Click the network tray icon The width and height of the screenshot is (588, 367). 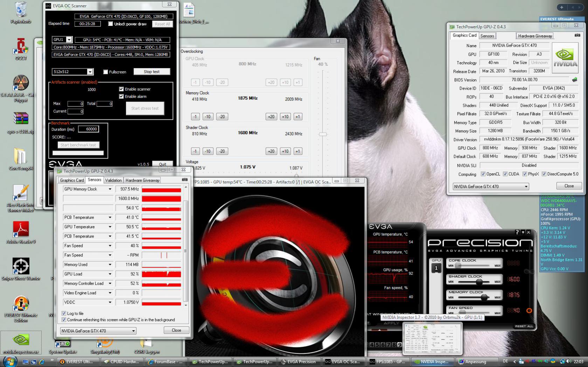pyautogui.click(x=562, y=361)
